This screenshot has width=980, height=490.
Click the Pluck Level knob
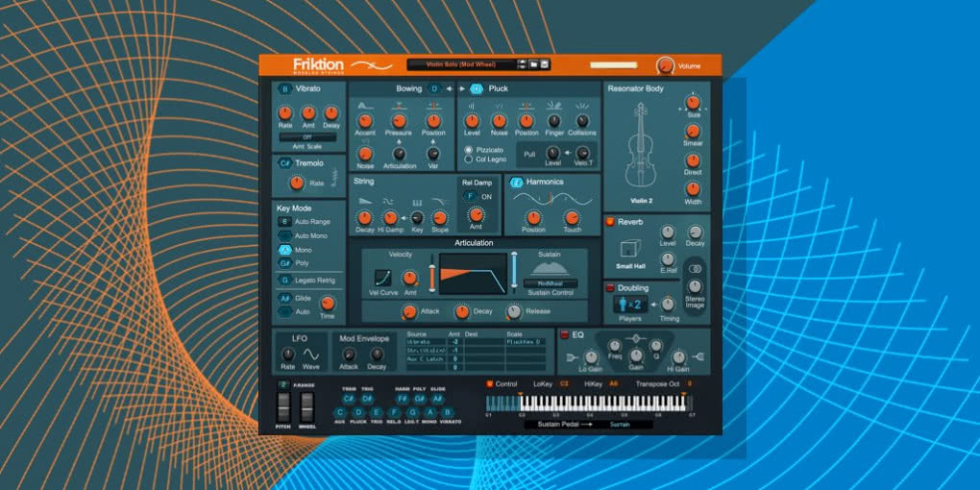472,121
